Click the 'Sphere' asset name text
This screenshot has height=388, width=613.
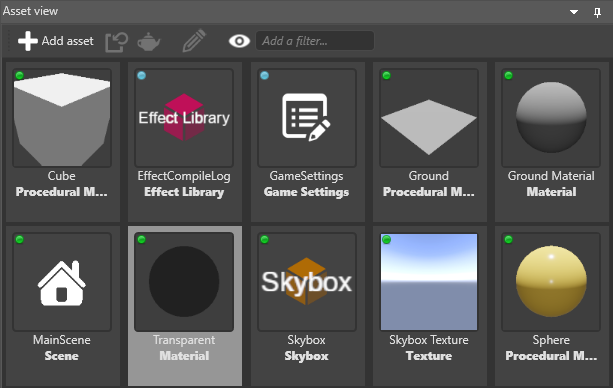click(551, 340)
